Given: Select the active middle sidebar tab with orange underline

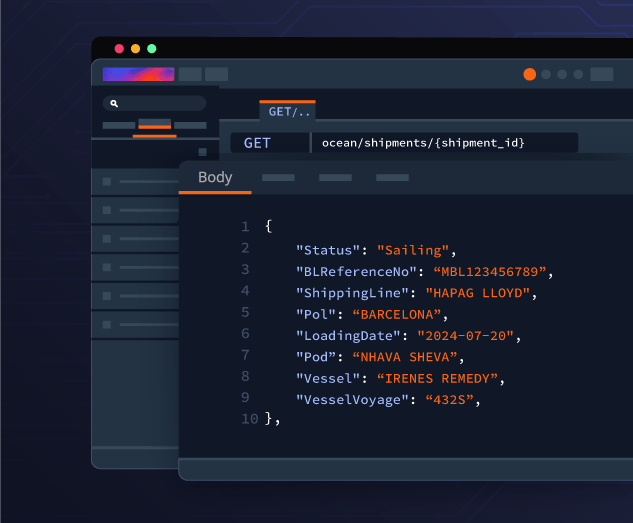Looking at the screenshot, I should [154, 126].
